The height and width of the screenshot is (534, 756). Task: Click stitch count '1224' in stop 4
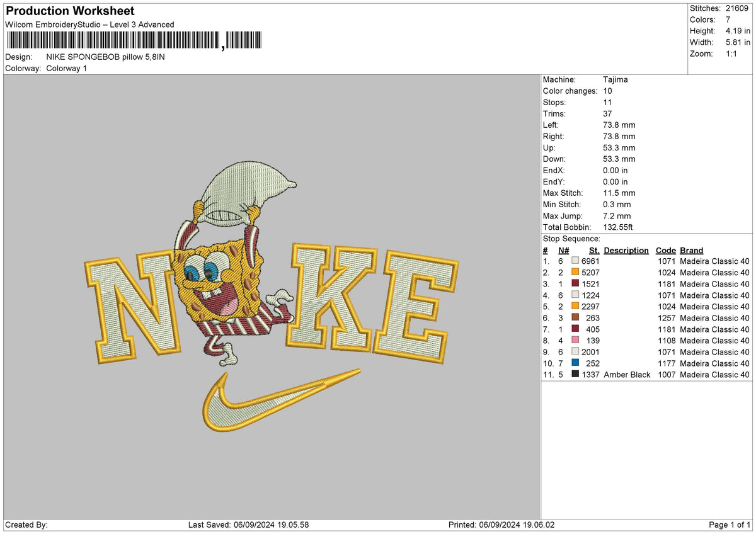tap(591, 295)
